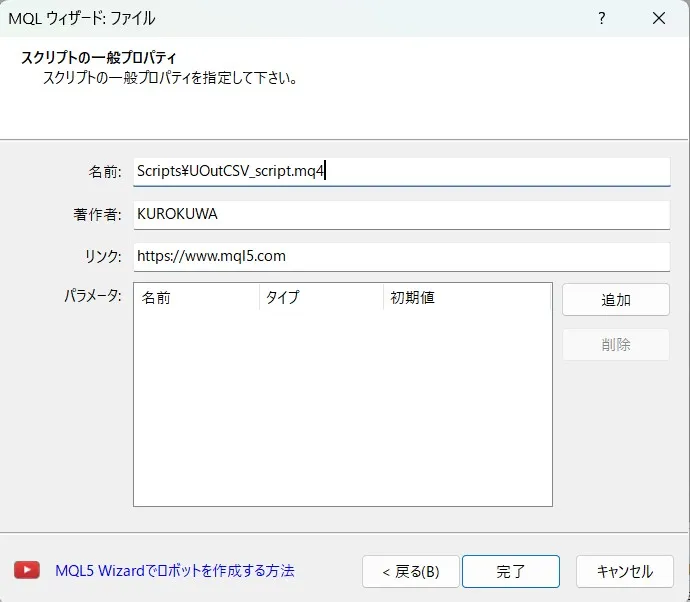The height and width of the screenshot is (602, 690).
Task: Click the MQL ウィザード: ファイル title text
Action: pyautogui.click(x=82, y=18)
